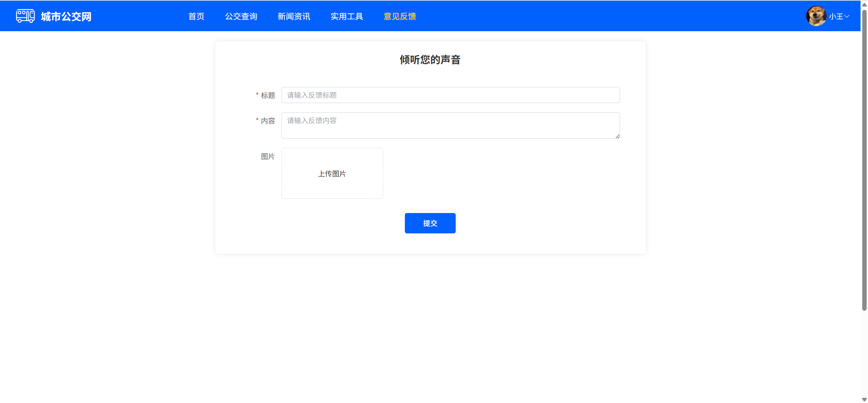Click the bus logo icon

[x=25, y=16]
